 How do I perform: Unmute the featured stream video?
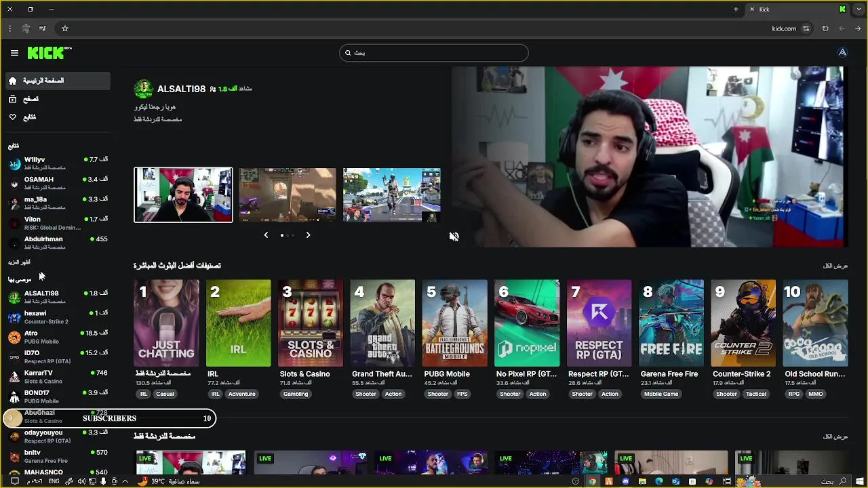454,237
